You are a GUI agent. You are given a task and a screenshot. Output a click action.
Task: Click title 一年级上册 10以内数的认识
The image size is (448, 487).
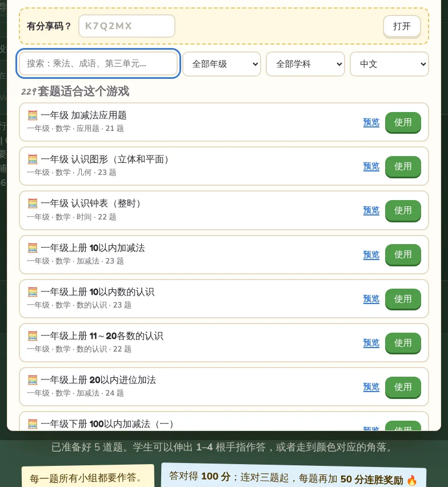[x=98, y=292]
